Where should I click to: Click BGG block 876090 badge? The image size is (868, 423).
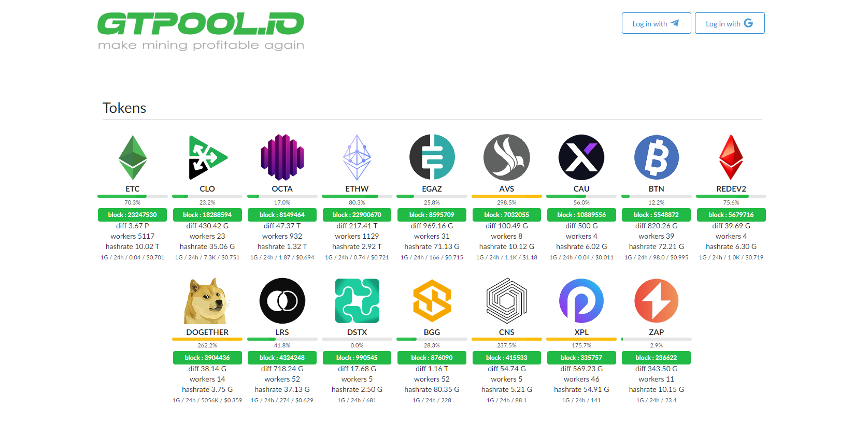432,358
